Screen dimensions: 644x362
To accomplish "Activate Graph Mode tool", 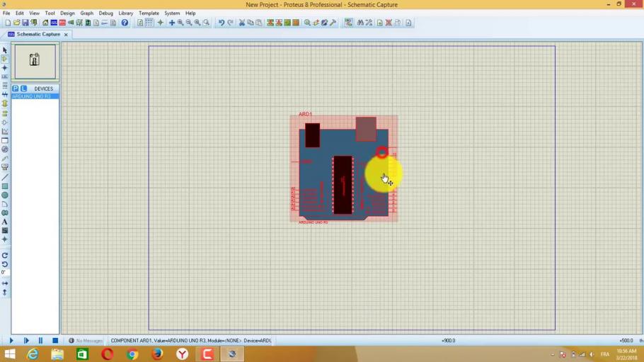I will 5,131.
